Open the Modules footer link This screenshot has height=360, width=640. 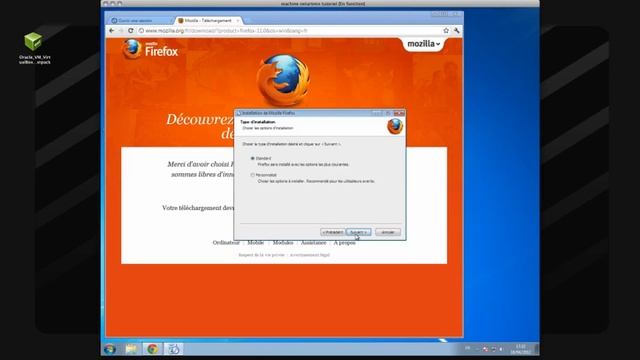point(283,242)
